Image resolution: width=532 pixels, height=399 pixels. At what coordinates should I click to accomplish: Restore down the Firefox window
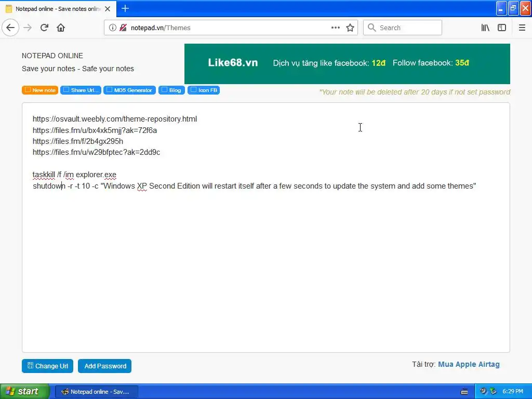point(513,8)
